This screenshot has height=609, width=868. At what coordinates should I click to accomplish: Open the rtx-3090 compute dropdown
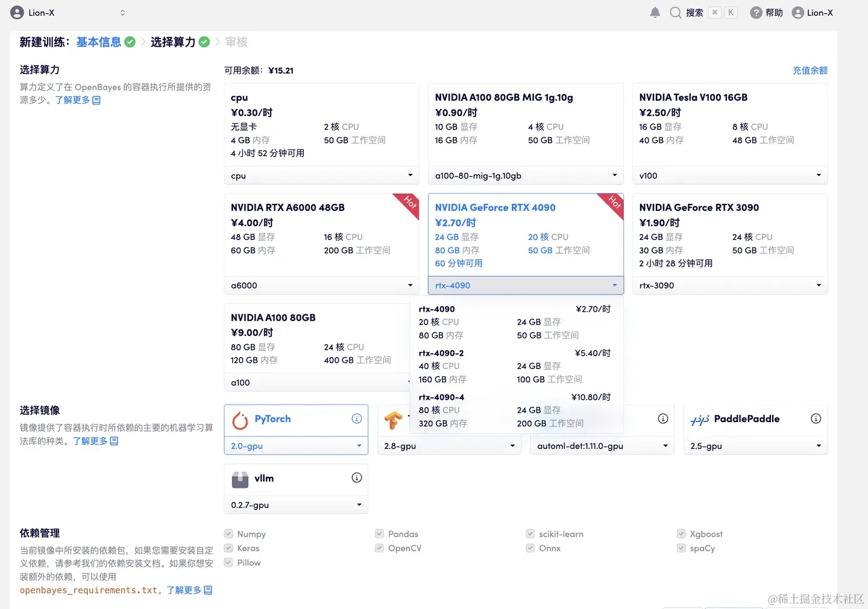pos(730,285)
